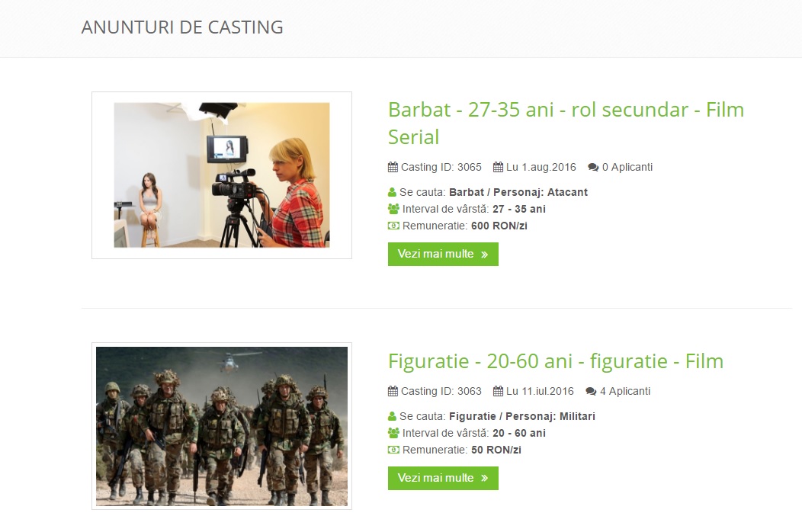Screen dimensions: 802x532
Task: Click the calendar icon beside Casting ID 3065
Action: pos(393,167)
